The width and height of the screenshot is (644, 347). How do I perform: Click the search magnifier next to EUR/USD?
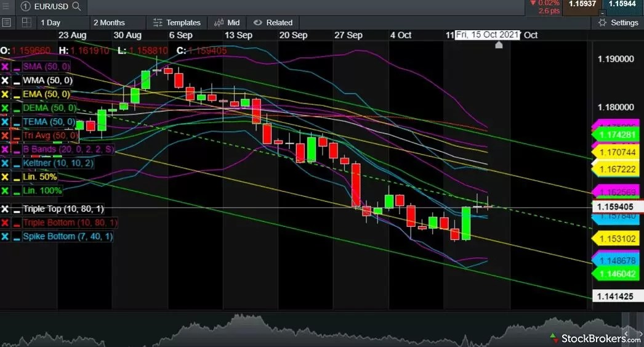point(76,6)
